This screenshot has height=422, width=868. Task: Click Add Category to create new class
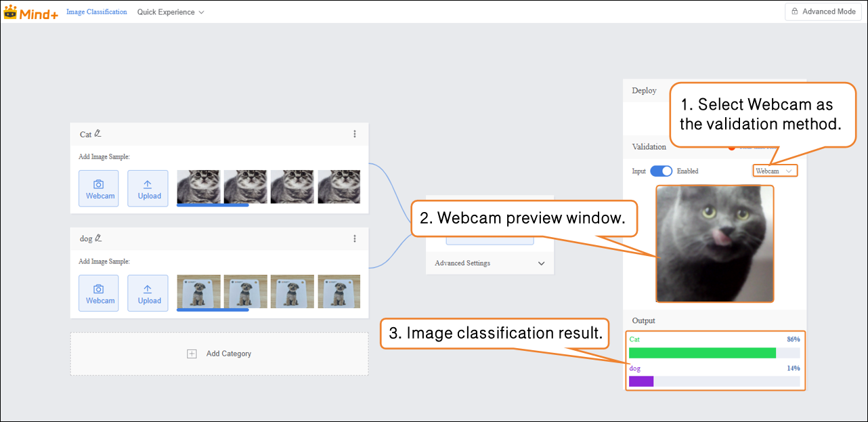220,354
